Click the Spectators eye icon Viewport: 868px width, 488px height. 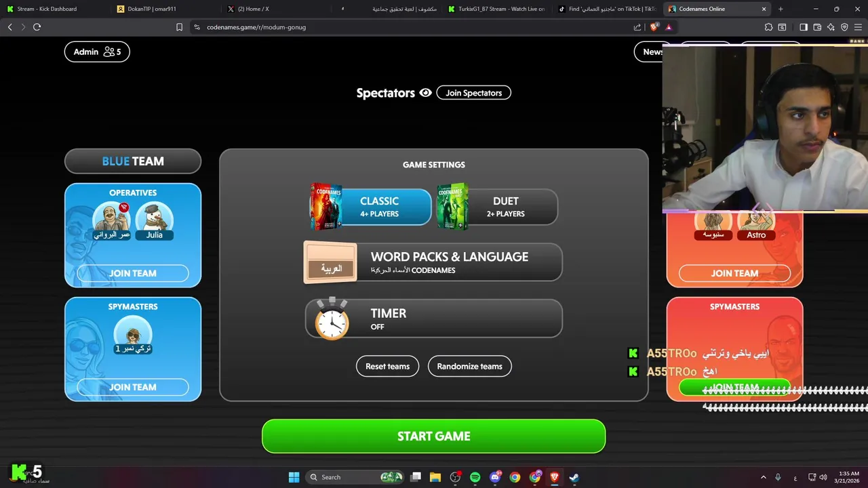point(425,93)
